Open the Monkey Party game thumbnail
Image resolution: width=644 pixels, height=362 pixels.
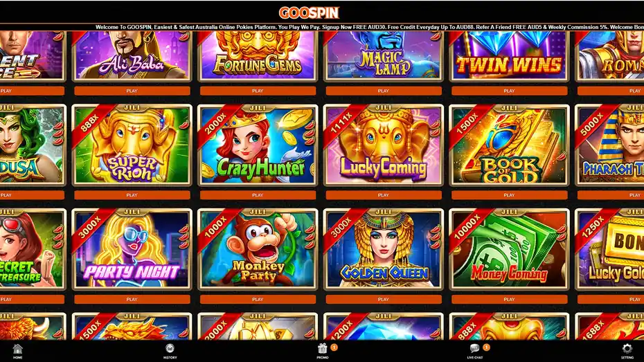coord(258,250)
